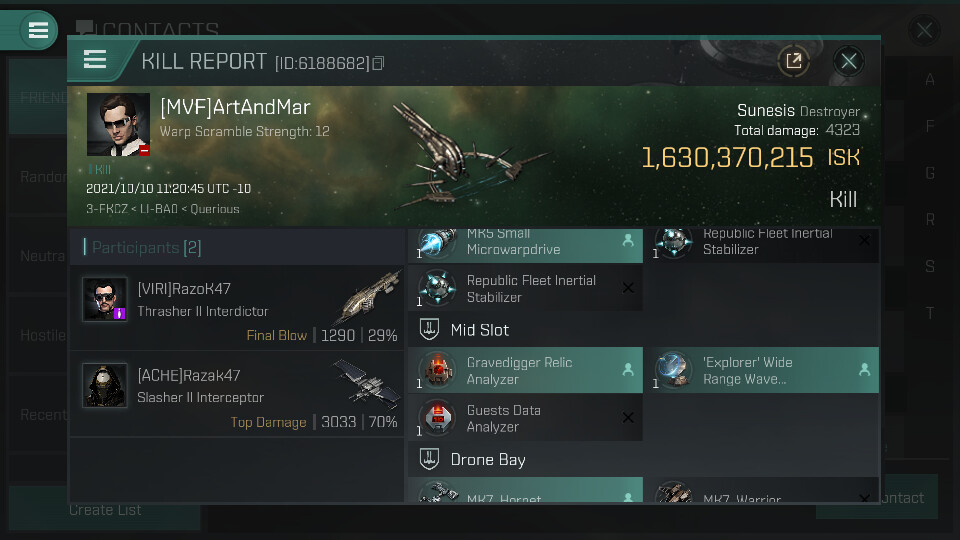The image size is (960, 540).
Task: Select the MK5 Small Microwarpdrive item
Action: [525, 245]
